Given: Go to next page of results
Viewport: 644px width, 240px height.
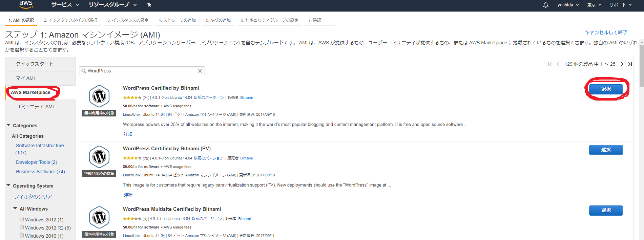Looking at the screenshot, I should coord(622,64).
